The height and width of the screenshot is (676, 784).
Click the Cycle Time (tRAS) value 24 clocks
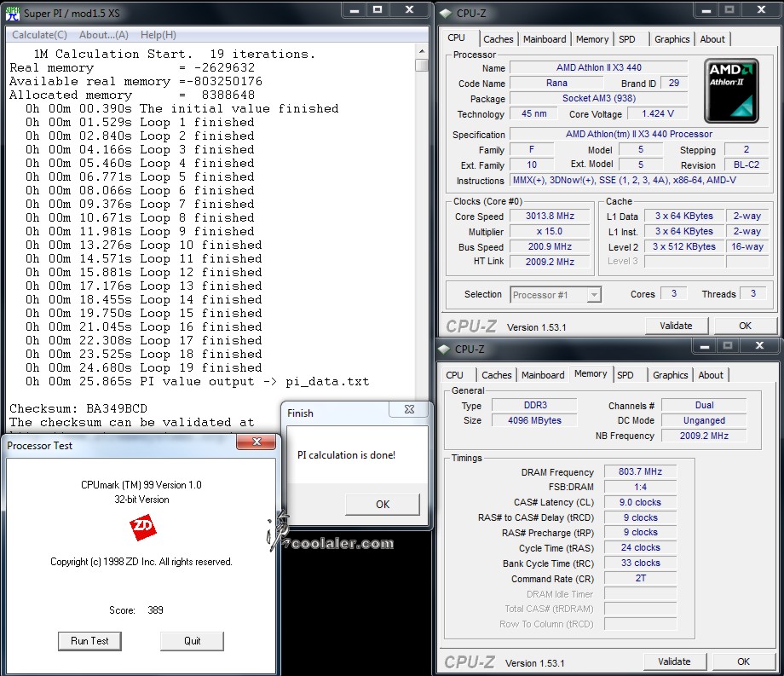click(x=641, y=548)
